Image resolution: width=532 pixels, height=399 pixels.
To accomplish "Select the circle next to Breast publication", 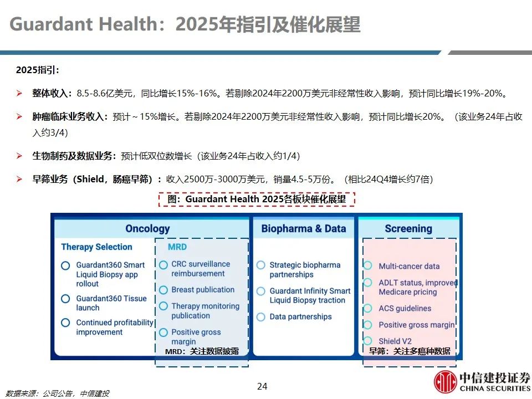I will point(163,290).
